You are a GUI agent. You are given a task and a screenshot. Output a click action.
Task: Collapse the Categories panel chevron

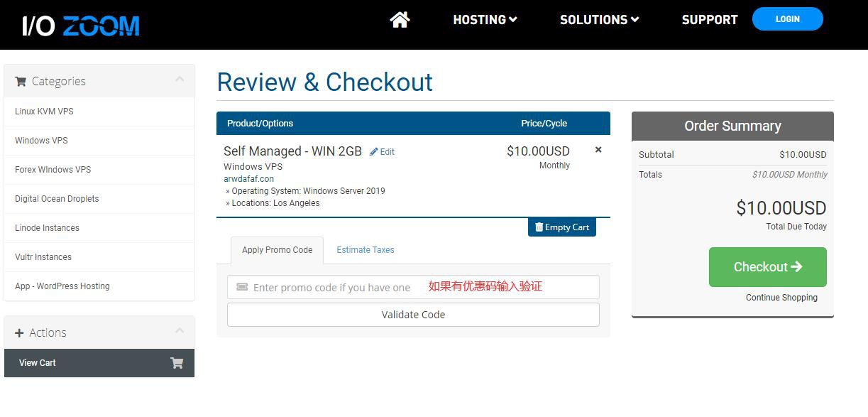pyautogui.click(x=180, y=80)
